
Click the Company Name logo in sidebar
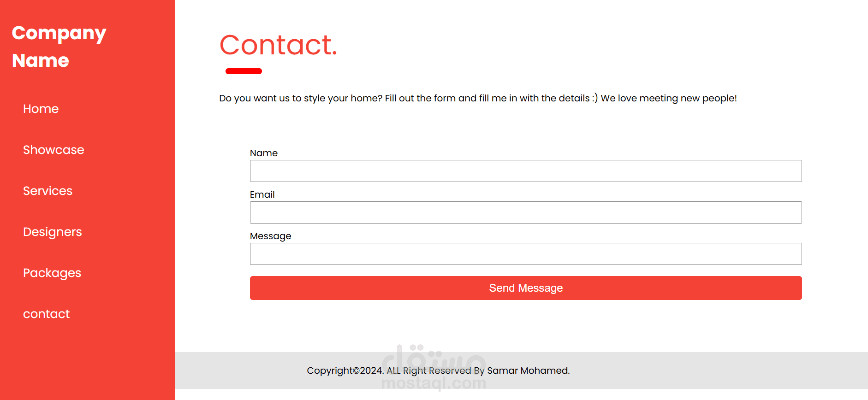[x=59, y=47]
